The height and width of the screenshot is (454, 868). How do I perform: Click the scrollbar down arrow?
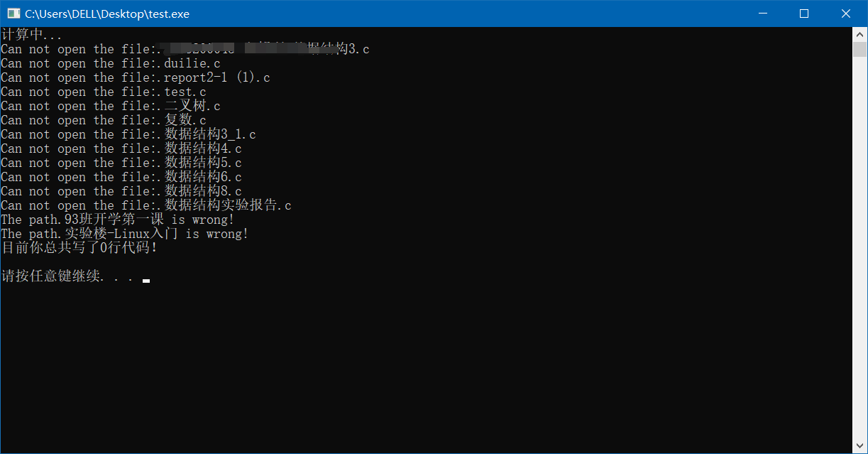(859, 446)
